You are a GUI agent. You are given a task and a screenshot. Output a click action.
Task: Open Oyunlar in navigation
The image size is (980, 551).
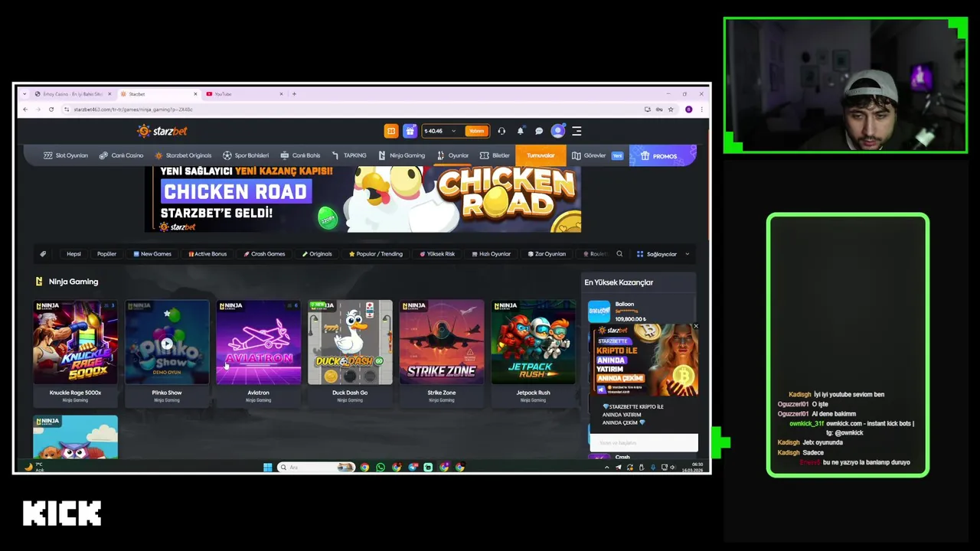tap(452, 155)
